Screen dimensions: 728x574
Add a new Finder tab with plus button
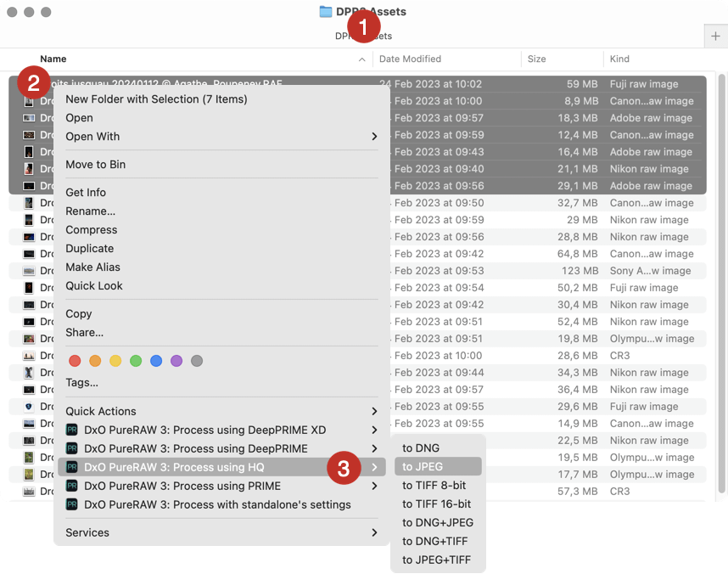[x=715, y=36]
